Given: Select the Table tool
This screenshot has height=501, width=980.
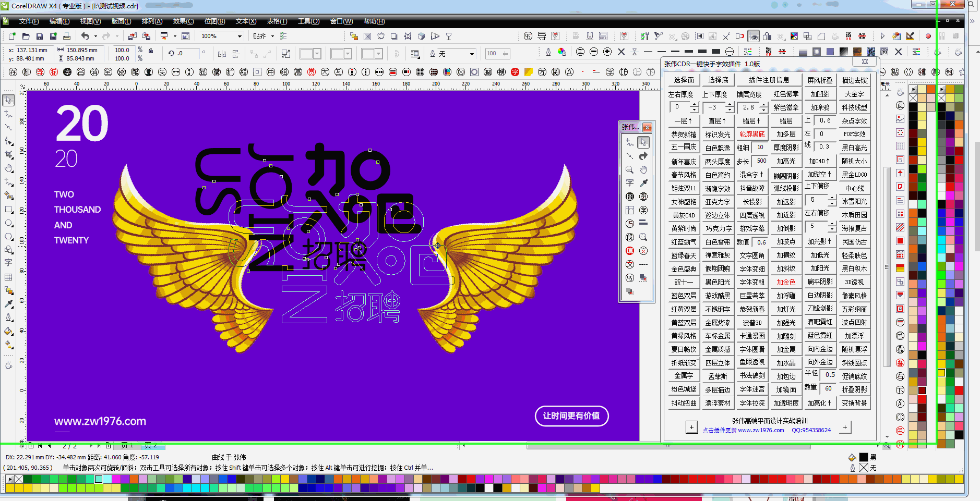Looking at the screenshot, I should coord(8,277).
